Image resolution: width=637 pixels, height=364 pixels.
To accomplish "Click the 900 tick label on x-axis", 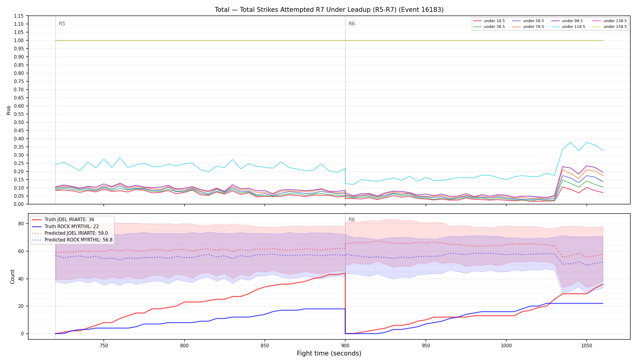I will 345,345.
